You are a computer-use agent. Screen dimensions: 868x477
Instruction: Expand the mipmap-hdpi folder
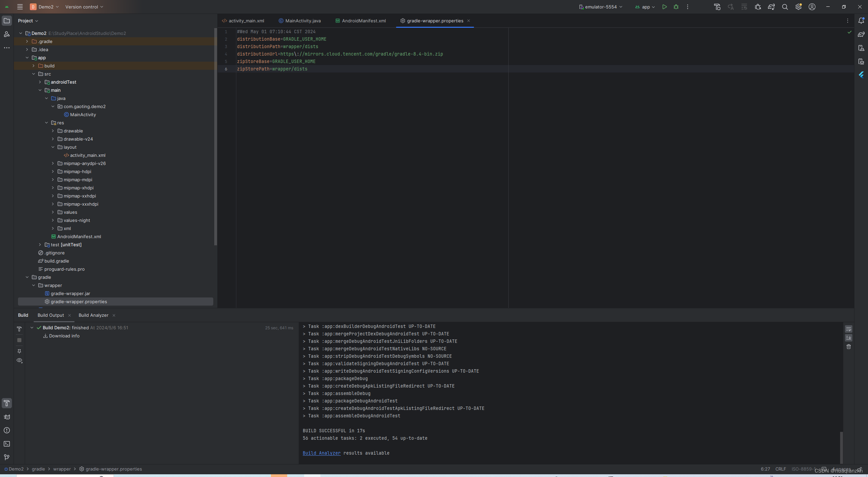(x=53, y=171)
